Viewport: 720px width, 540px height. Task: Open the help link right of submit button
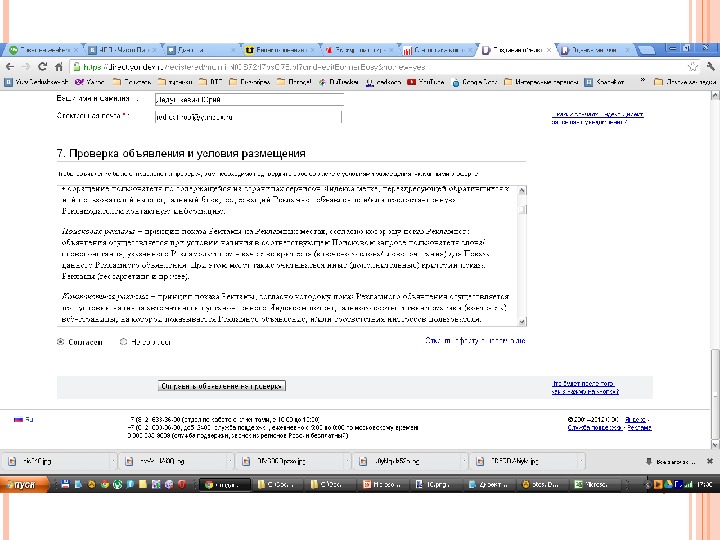tap(585, 387)
